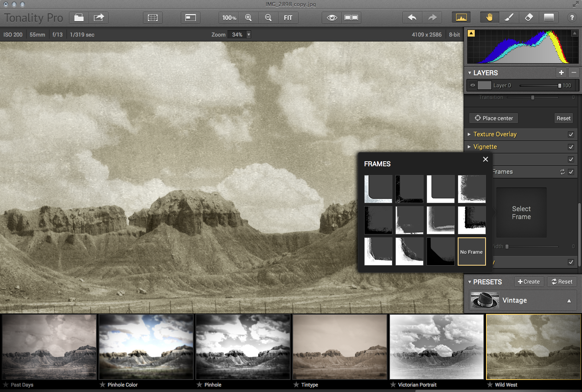Favorite Wild West preset with star

point(490,385)
